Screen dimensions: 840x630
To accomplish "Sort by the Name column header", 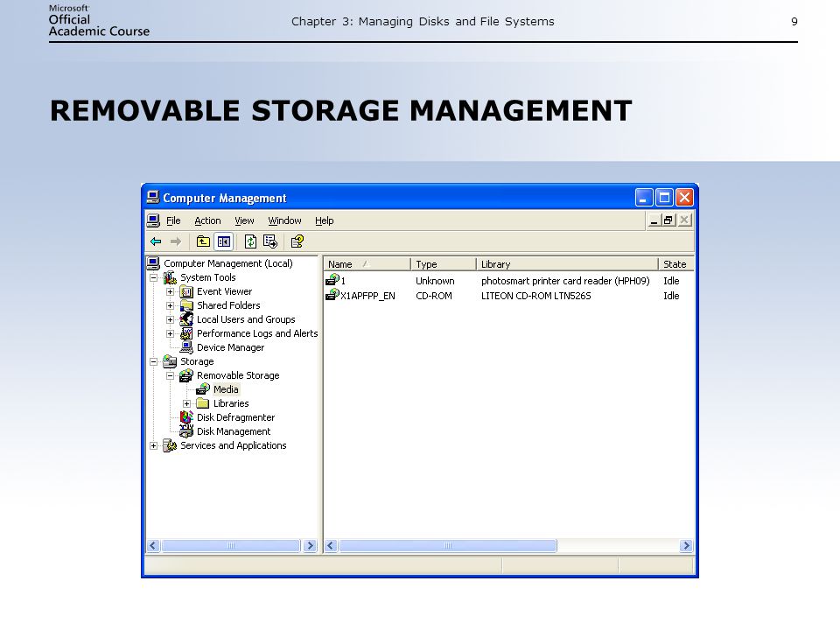I will pos(367,264).
